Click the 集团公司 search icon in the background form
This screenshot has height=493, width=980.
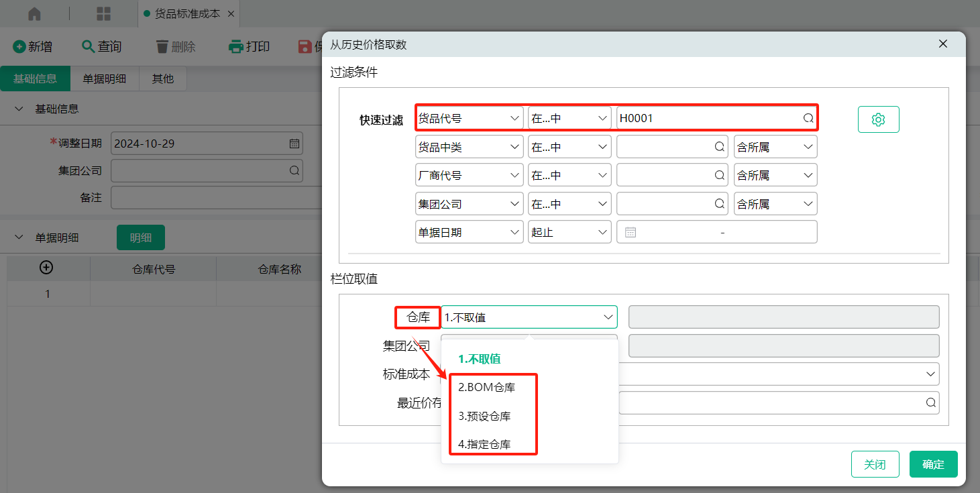[294, 170]
